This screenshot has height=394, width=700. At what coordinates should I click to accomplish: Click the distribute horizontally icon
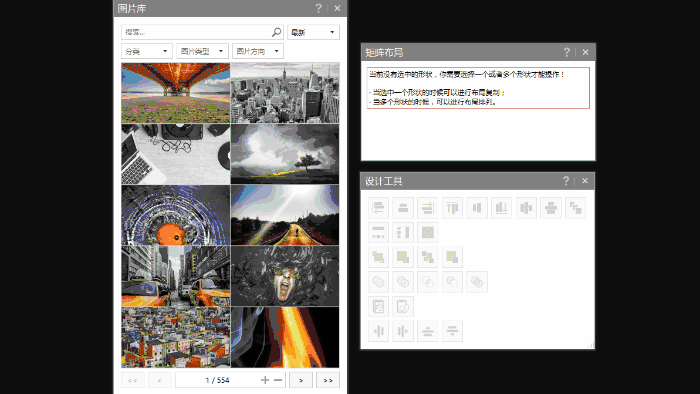(x=526, y=207)
